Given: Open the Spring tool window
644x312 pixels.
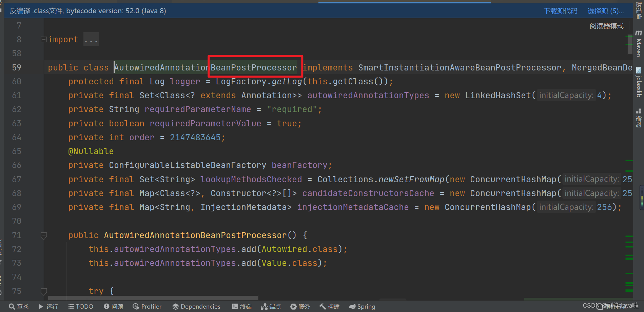Looking at the screenshot, I should (362, 306).
